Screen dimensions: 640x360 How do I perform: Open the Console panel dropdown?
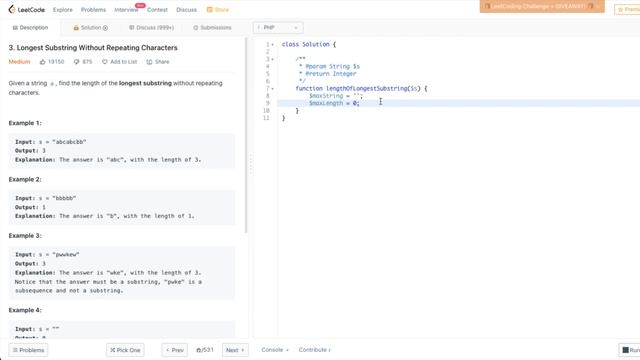pyautogui.click(x=275, y=350)
